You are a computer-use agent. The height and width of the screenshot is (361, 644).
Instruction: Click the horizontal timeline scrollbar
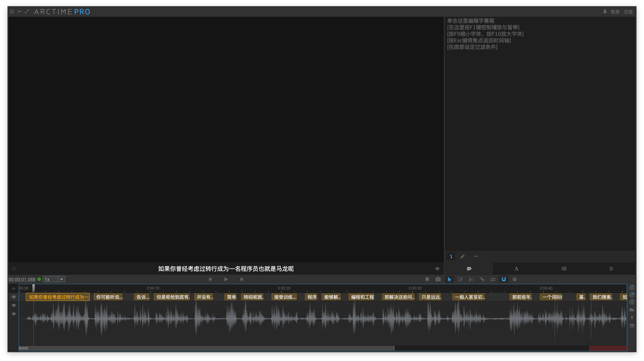click(x=207, y=348)
